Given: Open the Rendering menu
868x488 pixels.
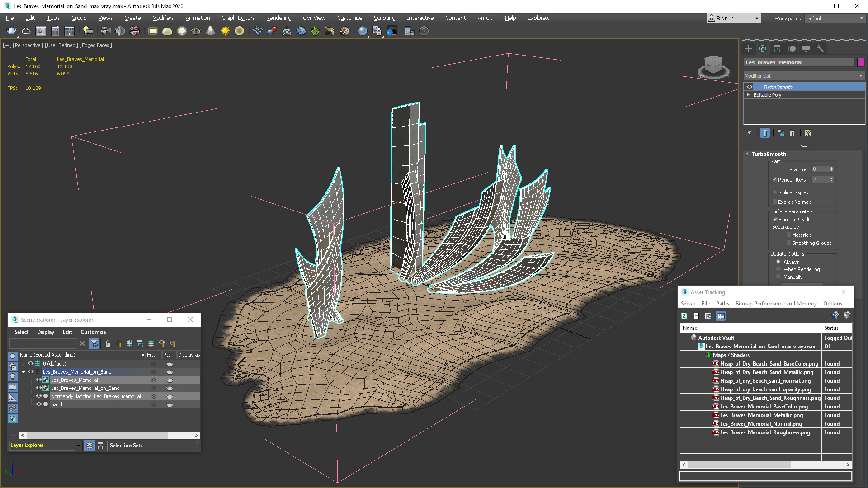Looking at the screenshot, I should pyautogui.click(x=278, y=18).
